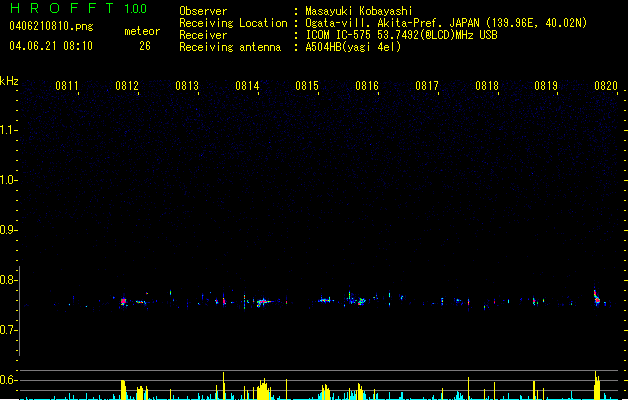
Task: Click the wide yellow power peak after 0814
Action: pos(263,389)
